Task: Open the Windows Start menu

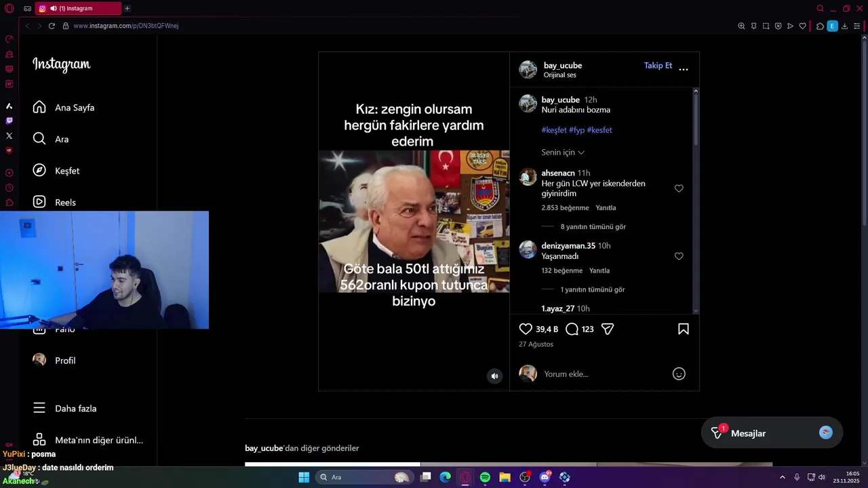Action: coord(304,477)
